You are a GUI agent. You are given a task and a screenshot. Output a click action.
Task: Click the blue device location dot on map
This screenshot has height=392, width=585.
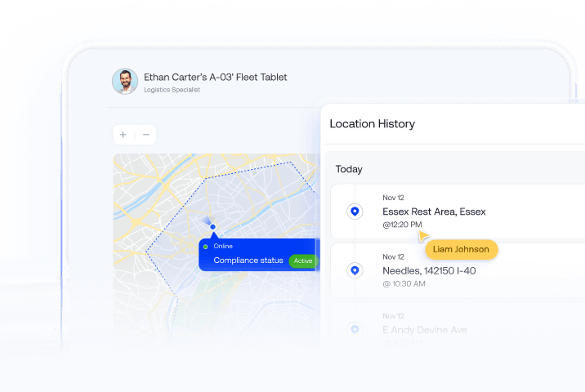(x=212, y=227)
